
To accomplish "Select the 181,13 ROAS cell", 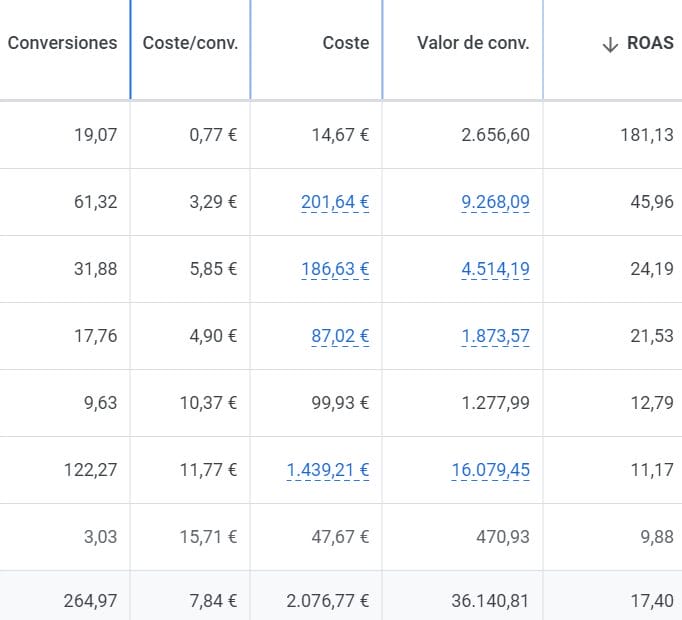I will click(x=645, y=135).
